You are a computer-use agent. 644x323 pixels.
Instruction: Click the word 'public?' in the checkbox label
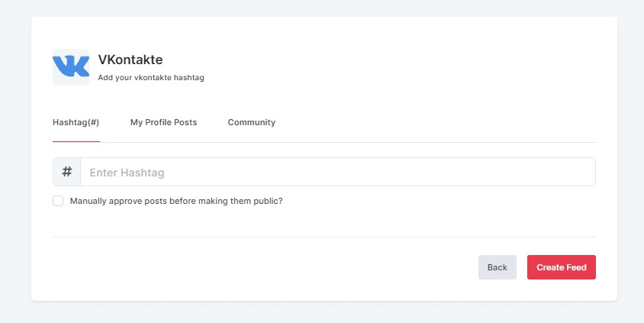[x=268, y=202]
